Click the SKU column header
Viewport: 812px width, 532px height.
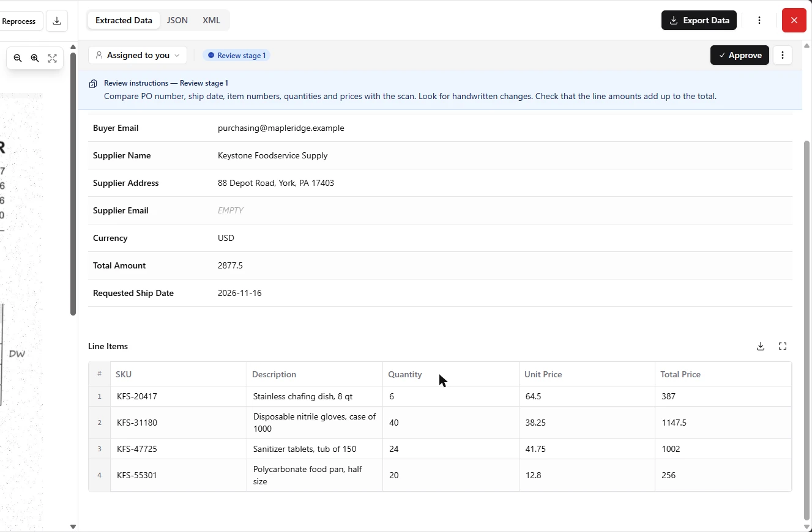pos(179,374)
